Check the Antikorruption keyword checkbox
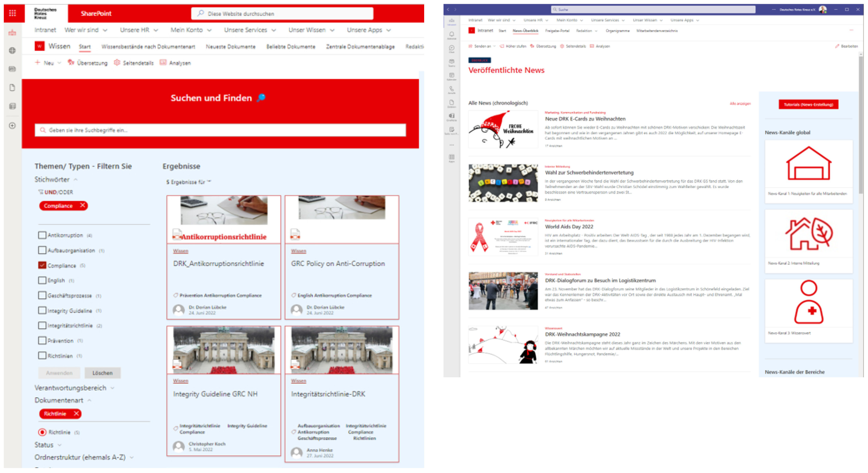868x473 pixels. point(42,235)
